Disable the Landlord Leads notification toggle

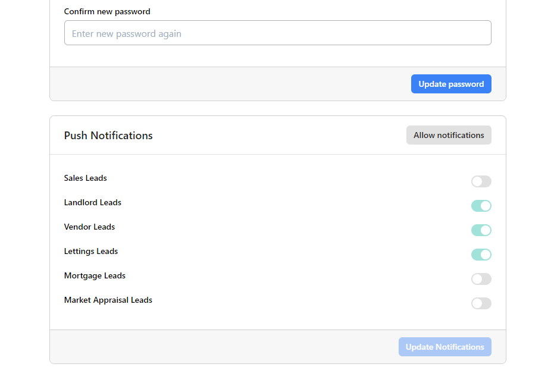pyautogui.click(x=481, y=205)
